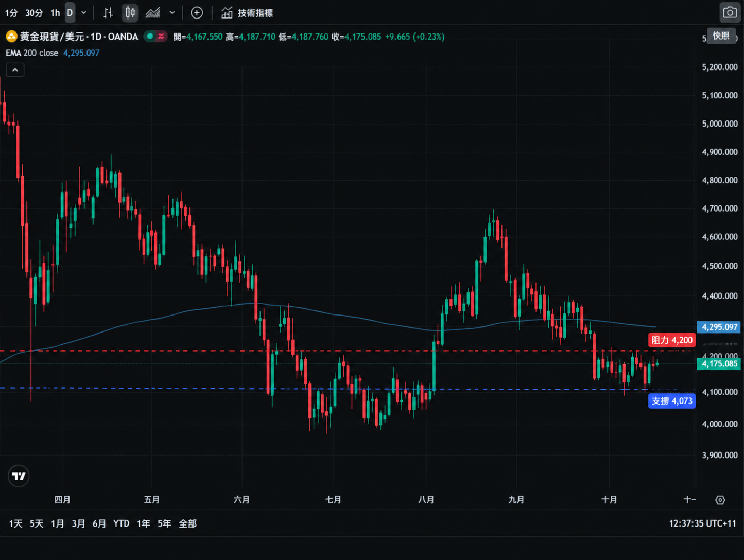This screenshot has height=560, width=744.
Task: Select the bar chart style icon
Action: [108, 13]
